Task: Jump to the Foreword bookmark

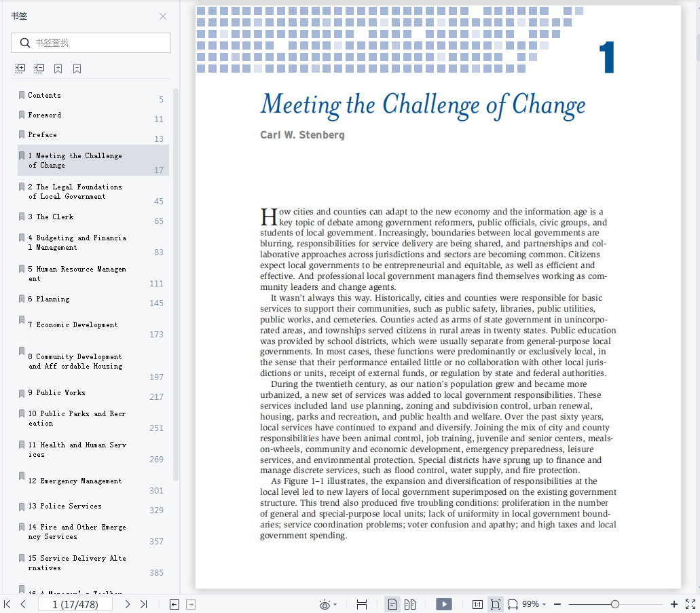Action: (x=93, y=117)
